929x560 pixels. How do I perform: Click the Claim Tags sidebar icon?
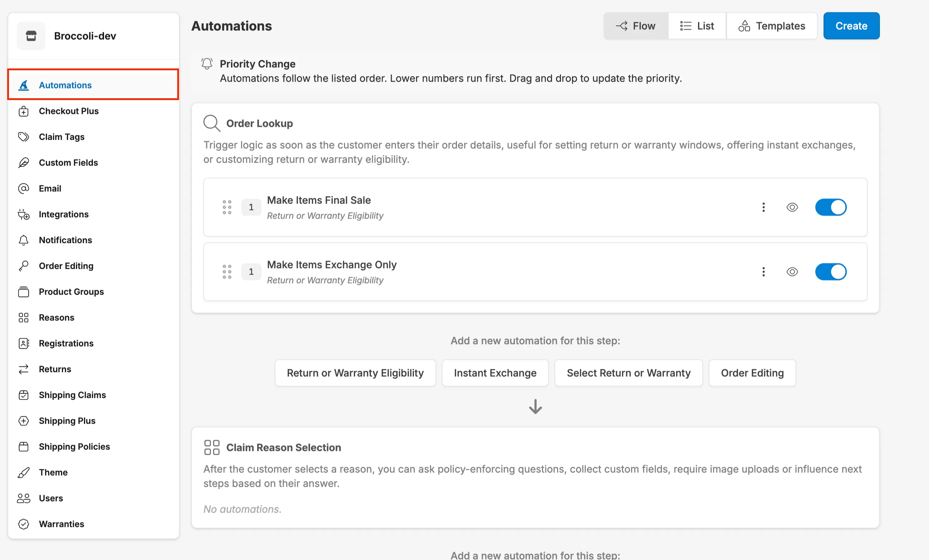pyautogui.click(x=23, y=137)
